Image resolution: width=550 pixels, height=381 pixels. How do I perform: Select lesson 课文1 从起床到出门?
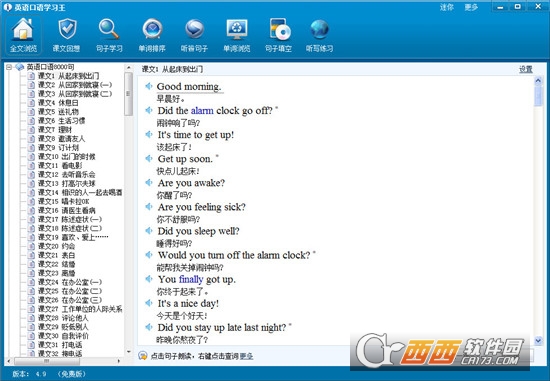coord(68,76)
